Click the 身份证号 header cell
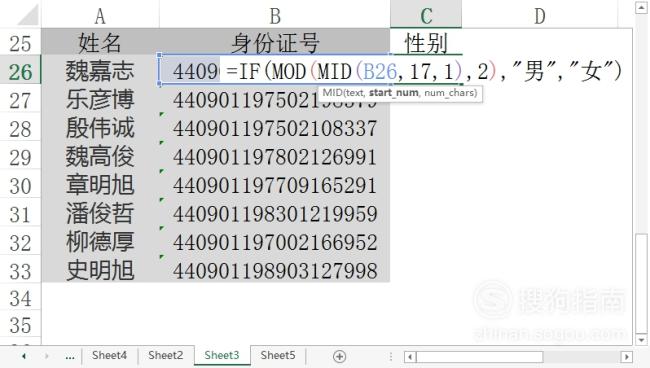This screenshot has width=650, height=368. click(x=275, y=43)
